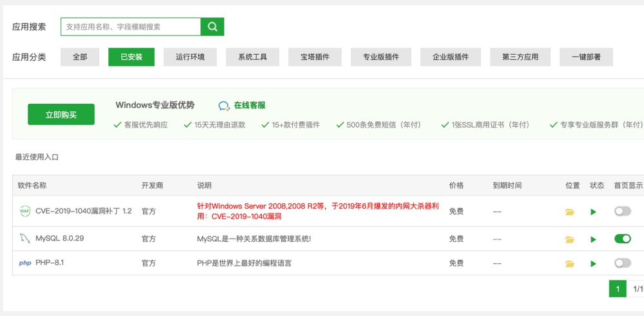Open folder location for PHP-8.1

click(x=570, y=264)
